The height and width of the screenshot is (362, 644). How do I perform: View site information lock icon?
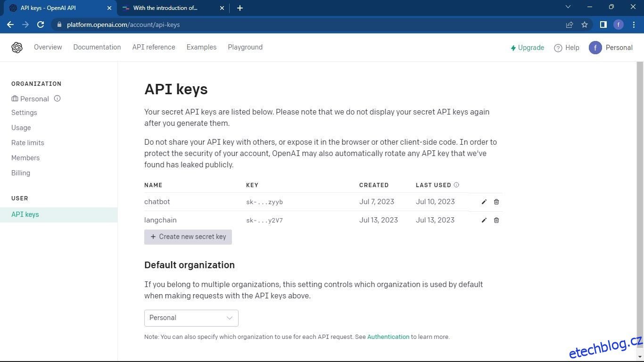58,25
